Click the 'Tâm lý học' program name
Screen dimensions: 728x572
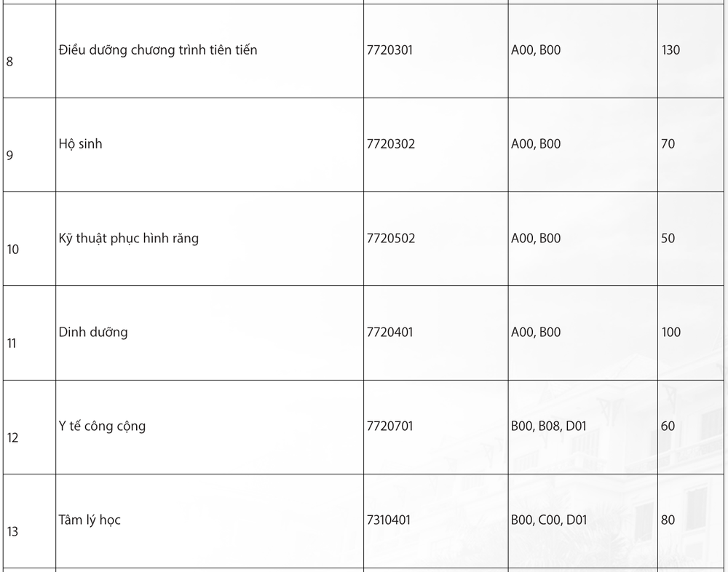[90, 520]
